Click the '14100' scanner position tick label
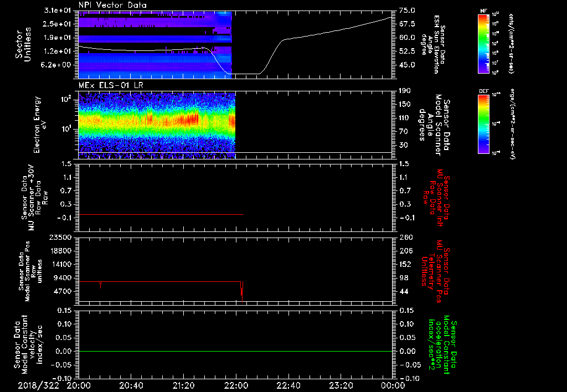This screenshot has width=567, height=392. pos(60,264)
